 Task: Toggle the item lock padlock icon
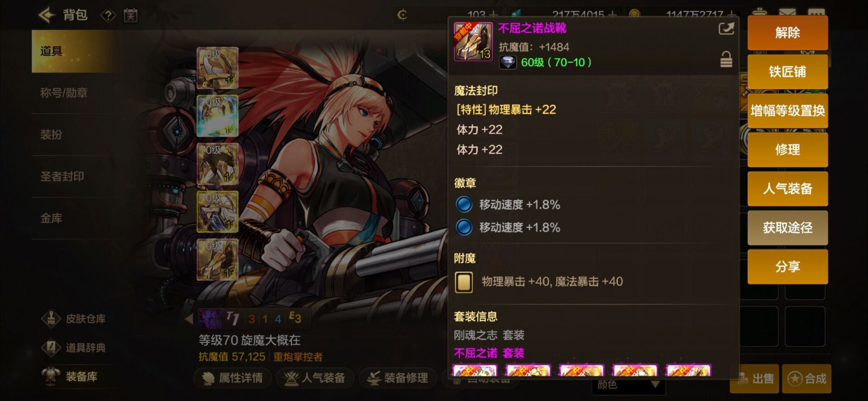pyautogui.click(x=726, y=59)
